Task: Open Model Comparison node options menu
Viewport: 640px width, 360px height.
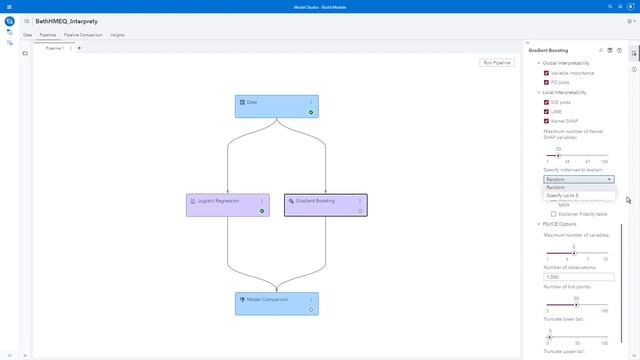Action: 311,300
